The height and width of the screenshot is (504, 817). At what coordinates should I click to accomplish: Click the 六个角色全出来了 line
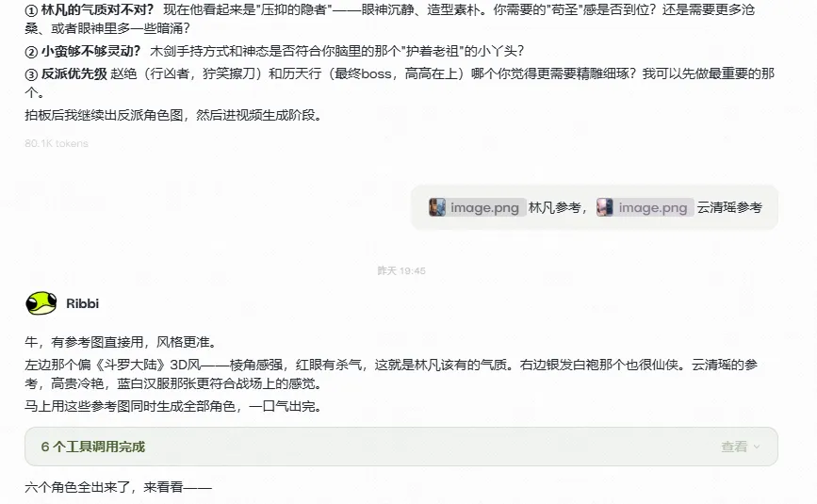[119, 487]
